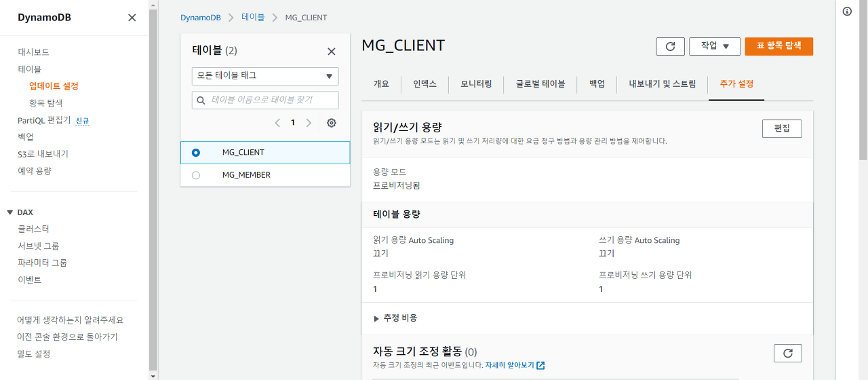868x380 pixels.
Task: Open 테이블 in the sidebar
Action: 29,69
